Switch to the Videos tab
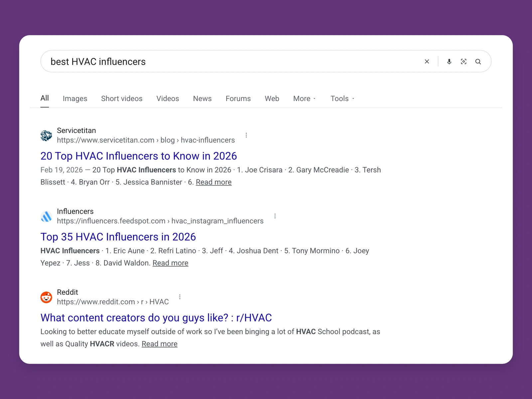 click(x=168, y=98)
